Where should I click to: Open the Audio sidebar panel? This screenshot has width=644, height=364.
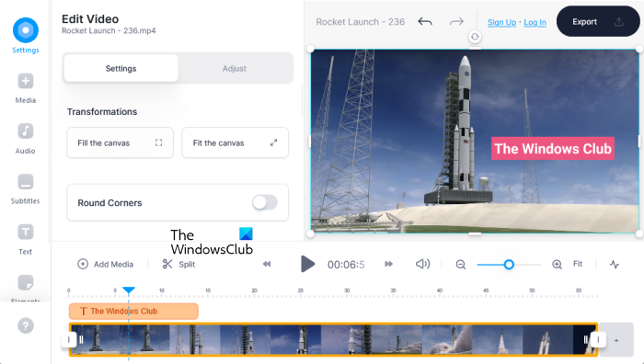[26, 139]
